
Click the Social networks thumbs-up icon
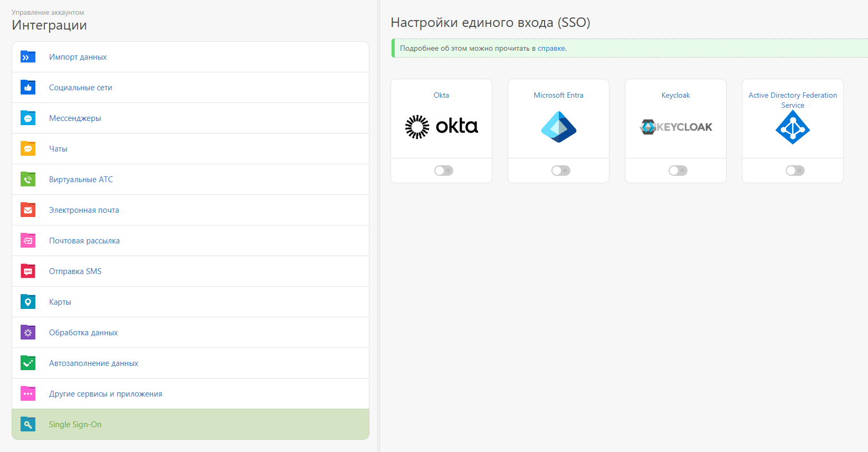(27, 87)
